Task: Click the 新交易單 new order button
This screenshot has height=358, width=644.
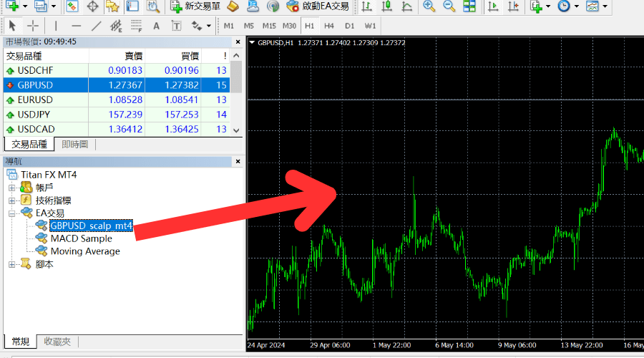Action: [x=195, y=6]
